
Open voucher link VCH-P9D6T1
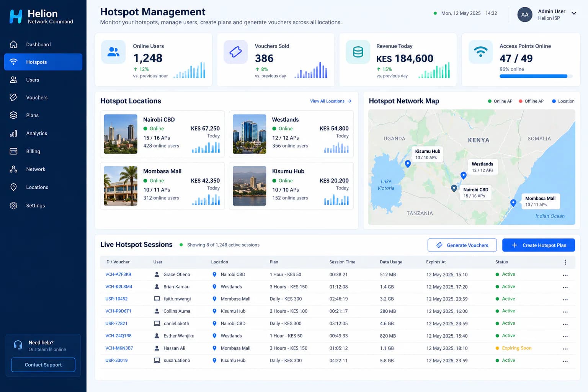tap(118, 311)
